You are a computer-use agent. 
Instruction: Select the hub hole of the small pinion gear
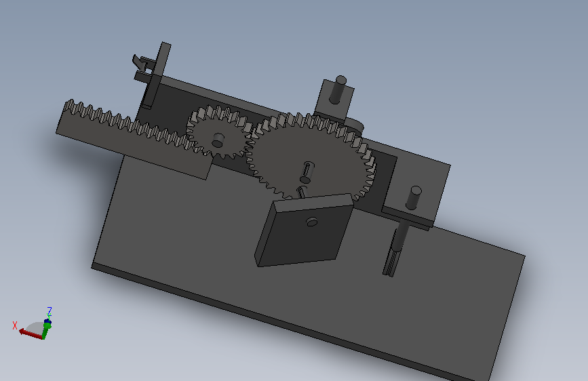point(218,140)
